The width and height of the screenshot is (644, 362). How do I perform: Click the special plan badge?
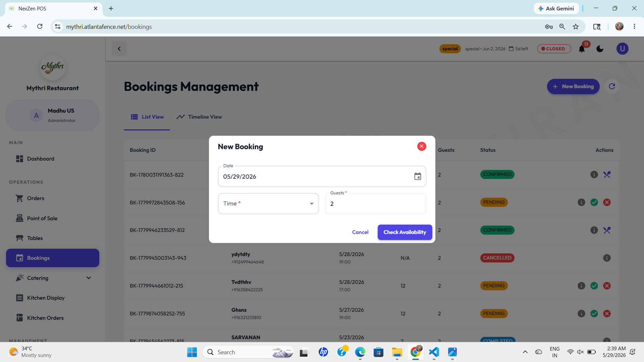(450, 49)
